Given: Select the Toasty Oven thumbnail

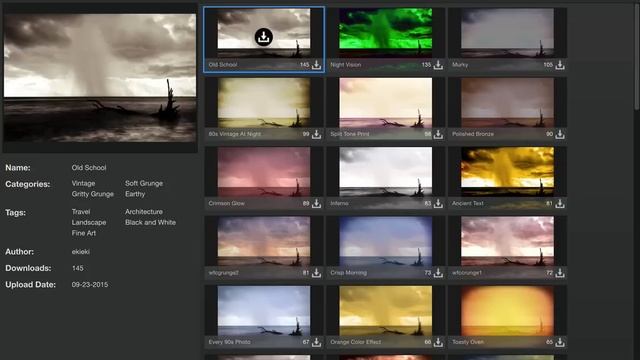Looking at the screenshot, I should coord(507,310).
